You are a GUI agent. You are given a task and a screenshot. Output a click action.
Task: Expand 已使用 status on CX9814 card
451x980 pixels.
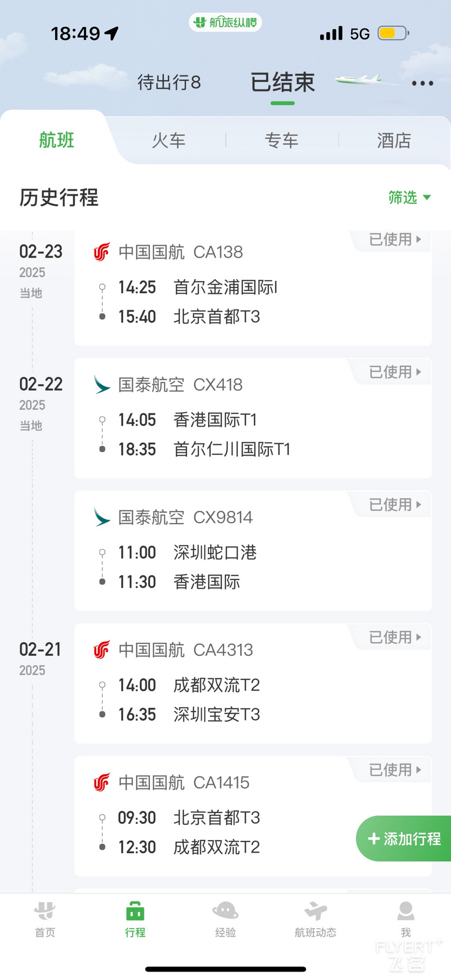coord(395,505)
